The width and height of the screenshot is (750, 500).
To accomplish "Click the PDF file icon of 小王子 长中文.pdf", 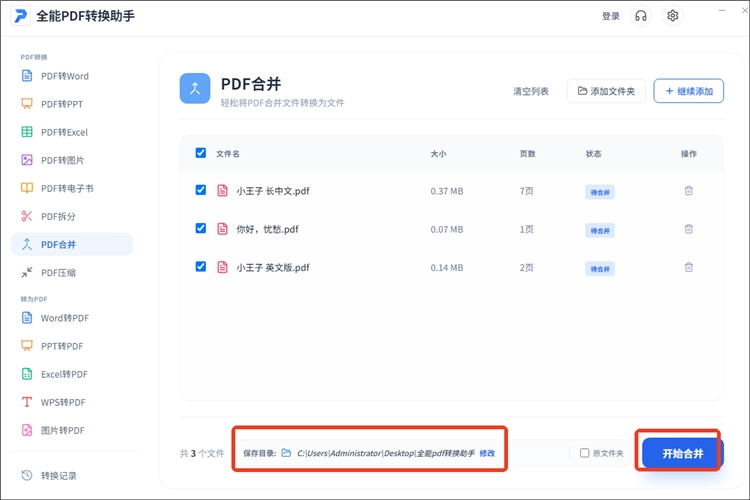I will pos(222,190).
